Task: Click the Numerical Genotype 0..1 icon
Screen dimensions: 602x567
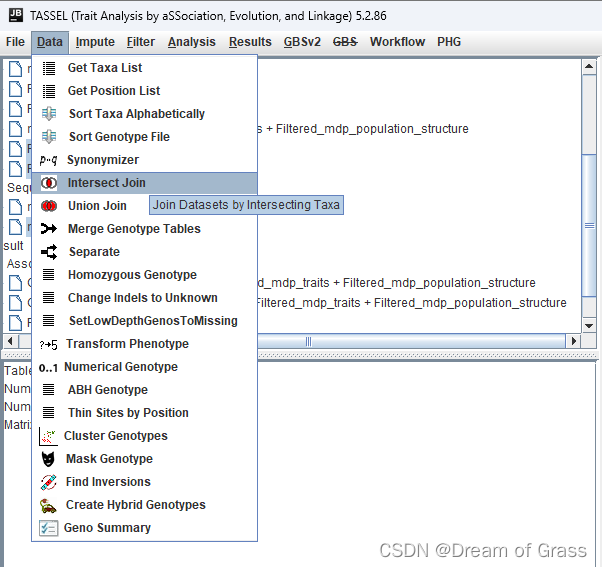Action: pyautogui.click(x=48, y=368)
